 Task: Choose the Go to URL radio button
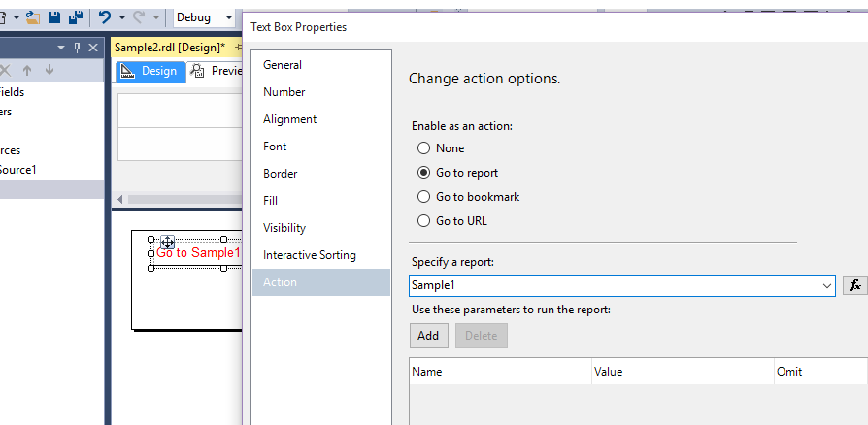point(423,221)
